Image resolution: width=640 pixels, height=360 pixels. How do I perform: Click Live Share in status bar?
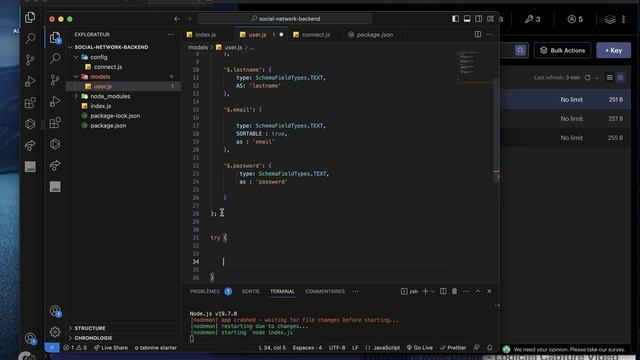[111, 348]
